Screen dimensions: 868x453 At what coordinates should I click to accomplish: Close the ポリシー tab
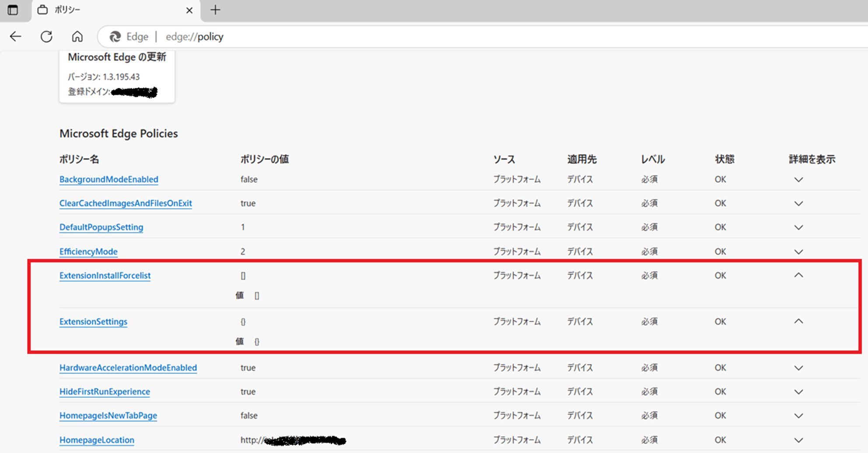tap(189, 10)
